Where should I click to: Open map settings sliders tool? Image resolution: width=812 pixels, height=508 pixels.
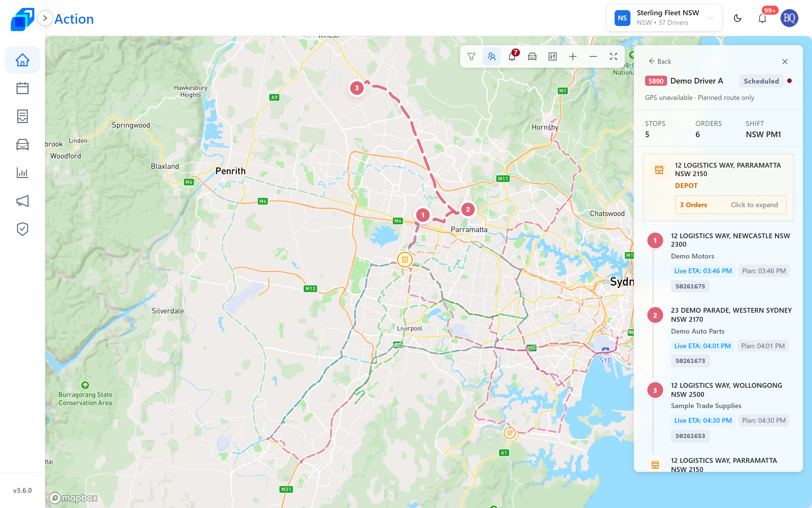tap(552, 56)
